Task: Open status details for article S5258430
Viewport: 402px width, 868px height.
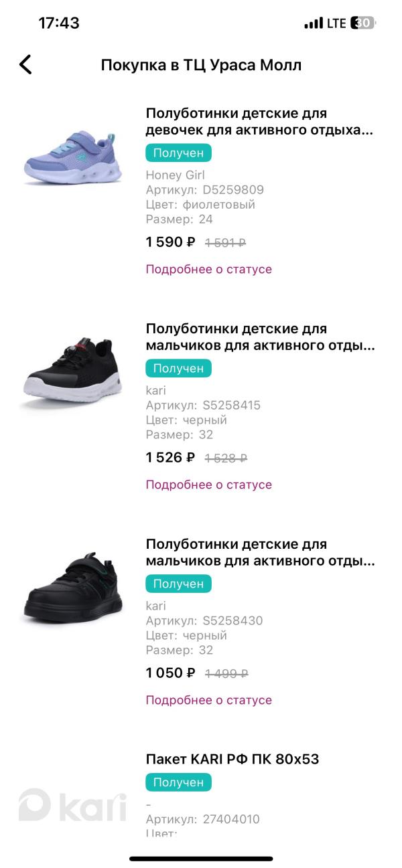Action: [x=209, y=700]
